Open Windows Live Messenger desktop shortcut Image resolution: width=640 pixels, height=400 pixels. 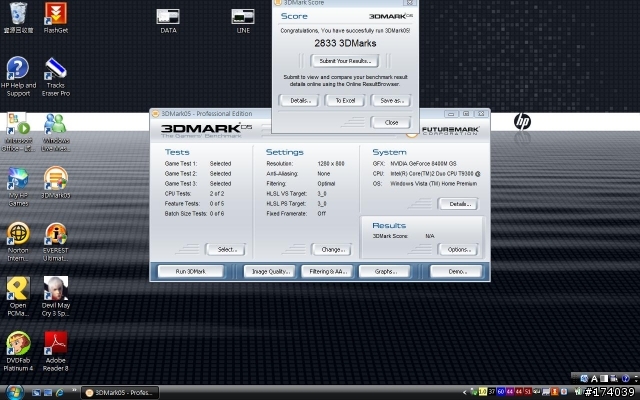click(x=56, y=132)
